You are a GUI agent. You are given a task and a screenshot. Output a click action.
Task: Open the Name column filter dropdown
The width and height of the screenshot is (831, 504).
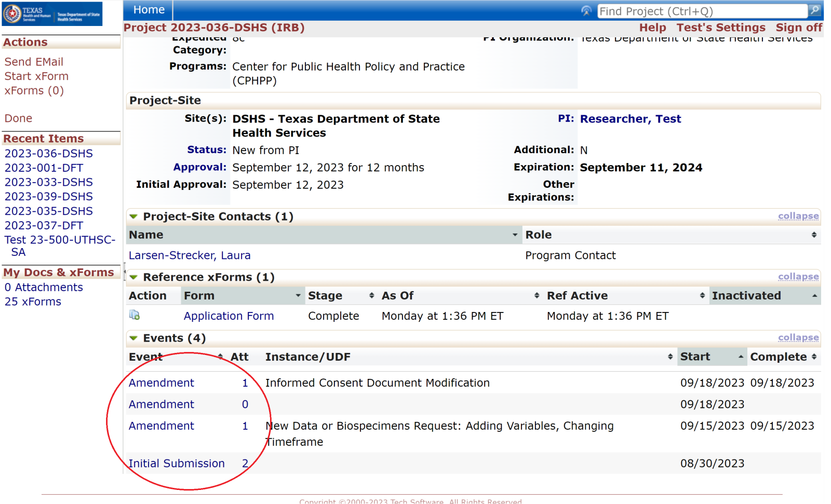[514, 235]
